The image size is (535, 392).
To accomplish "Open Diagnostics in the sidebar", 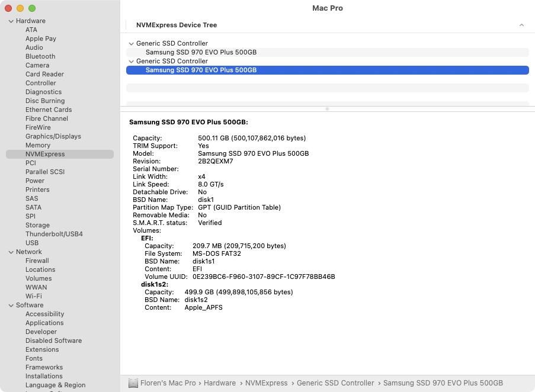I will pos(44,92).
